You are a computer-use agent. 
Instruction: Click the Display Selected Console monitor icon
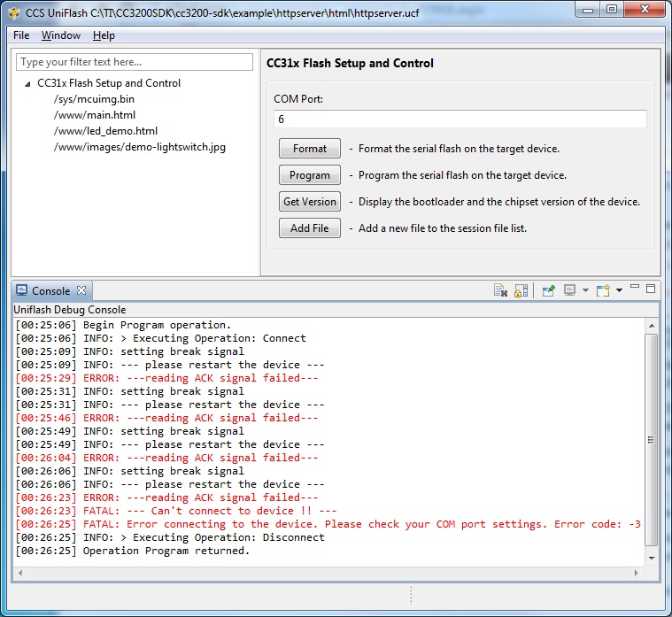(569, 290)
